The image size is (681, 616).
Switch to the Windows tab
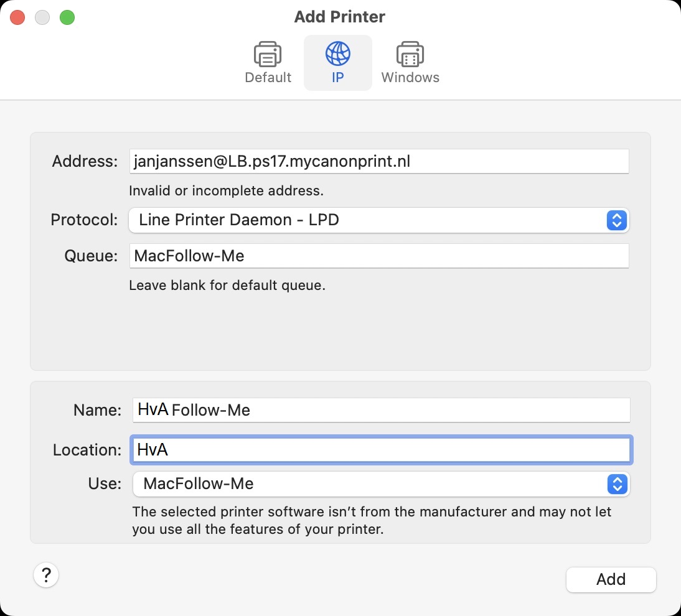(410, 62)
